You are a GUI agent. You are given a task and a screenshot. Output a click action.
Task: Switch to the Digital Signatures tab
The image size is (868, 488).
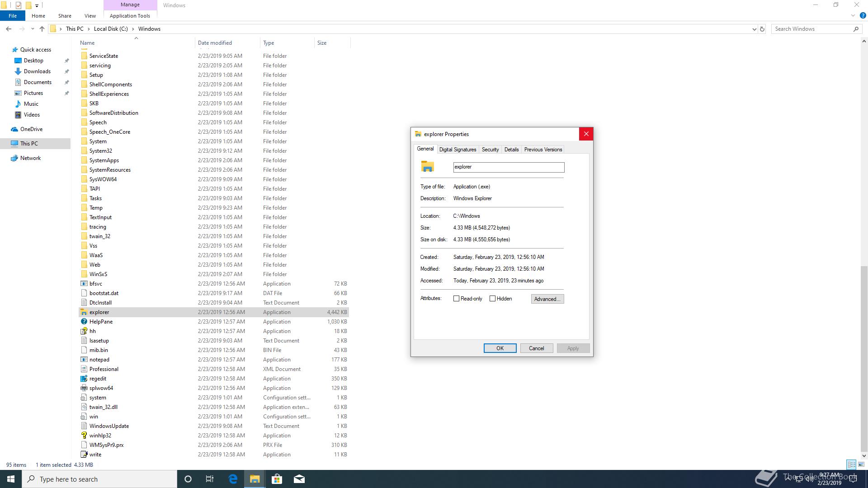point(458,150)
